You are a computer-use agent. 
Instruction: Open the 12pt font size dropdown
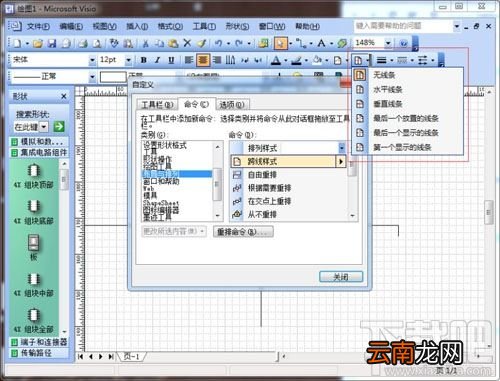point(128,60)
